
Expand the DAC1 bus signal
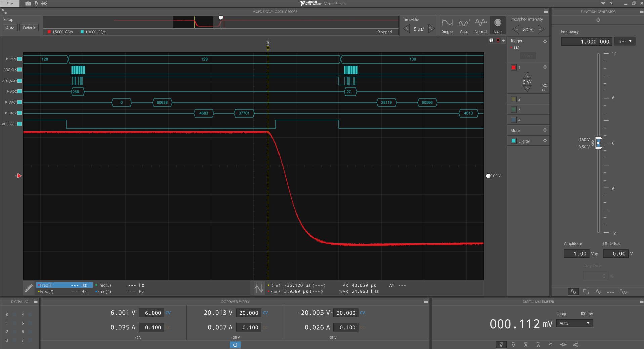click(x=6, y=102)
